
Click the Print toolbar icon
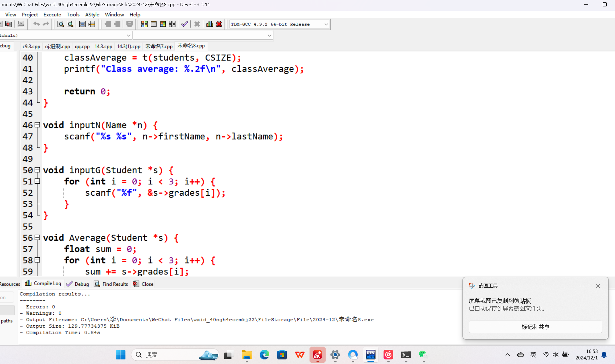(21, 24)
